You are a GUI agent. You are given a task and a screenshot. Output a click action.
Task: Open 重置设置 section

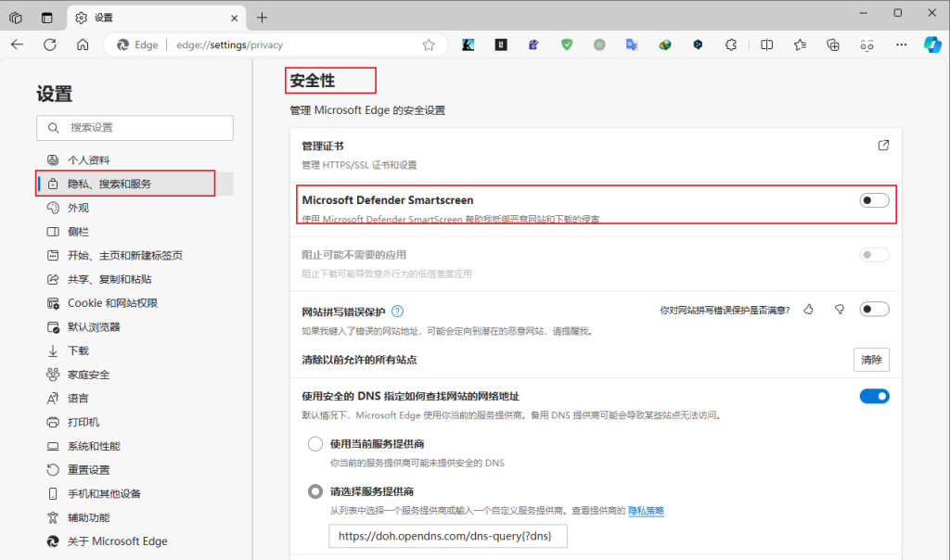pyautogui.click(x=135, y=470)
